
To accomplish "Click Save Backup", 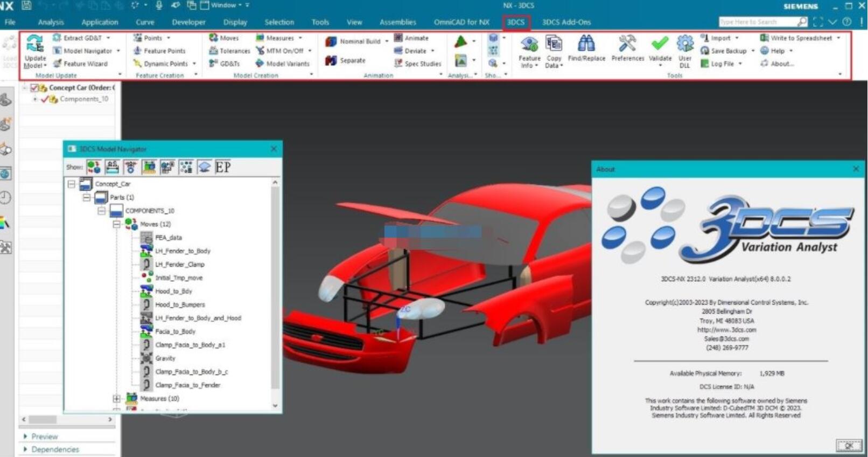I will (x=727, y=51).
